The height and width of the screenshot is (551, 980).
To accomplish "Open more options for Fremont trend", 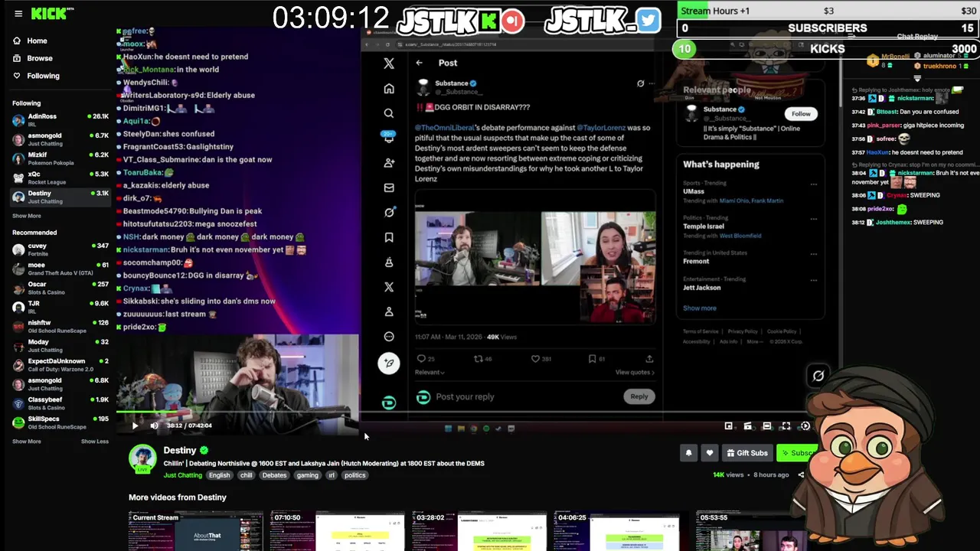I will pyautogui.click(x=813, y=253).
